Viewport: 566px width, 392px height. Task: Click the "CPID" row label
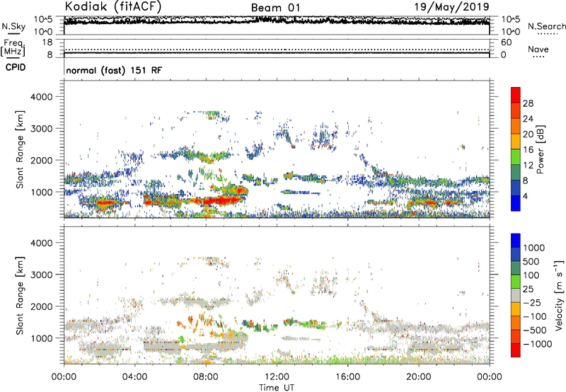click(16, 67)
